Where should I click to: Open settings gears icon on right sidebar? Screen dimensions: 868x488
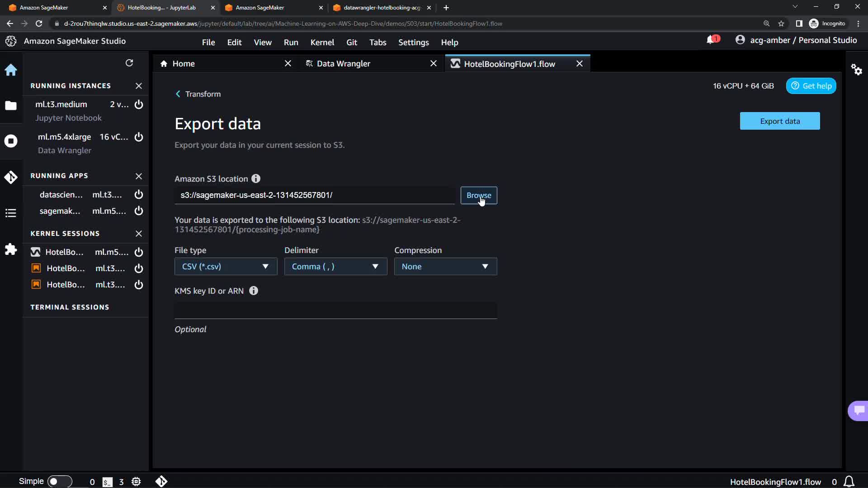856,70
